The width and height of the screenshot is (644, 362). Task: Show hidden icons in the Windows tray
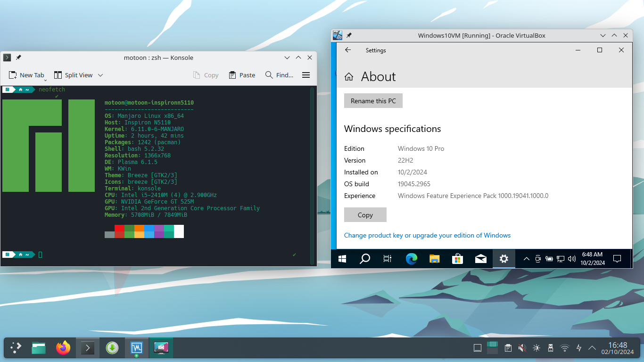click(x=526, y=258)
